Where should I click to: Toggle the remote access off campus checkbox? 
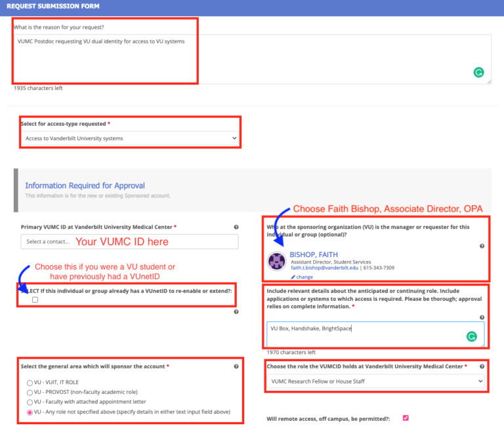(x=405, y=418)
